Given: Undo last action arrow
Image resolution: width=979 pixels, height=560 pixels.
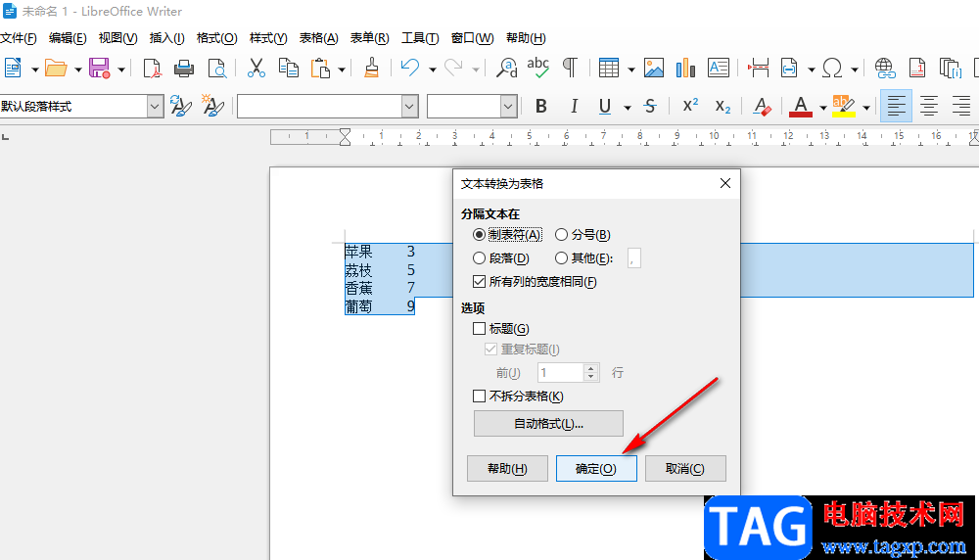Looking at the screenshot, I should coord(410,69).
